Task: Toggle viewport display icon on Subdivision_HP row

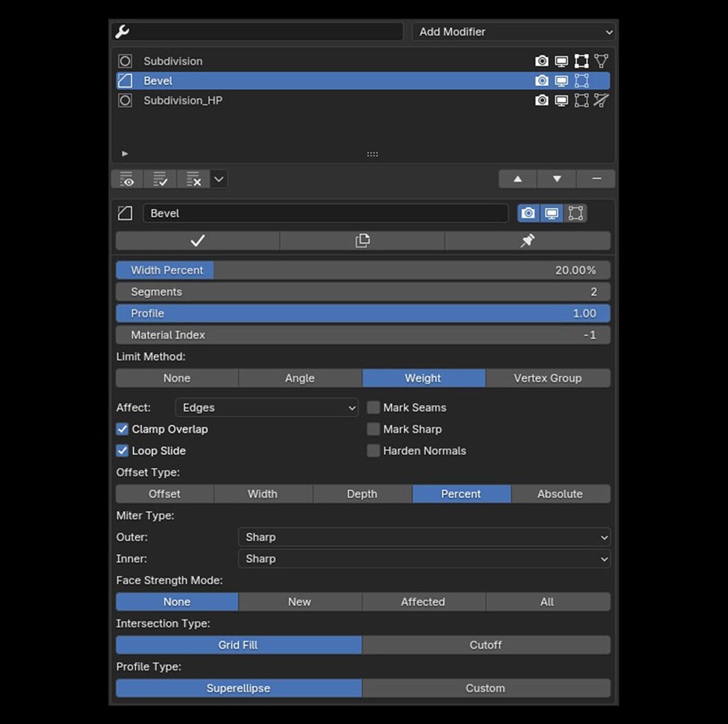Action: click(562, 101)
